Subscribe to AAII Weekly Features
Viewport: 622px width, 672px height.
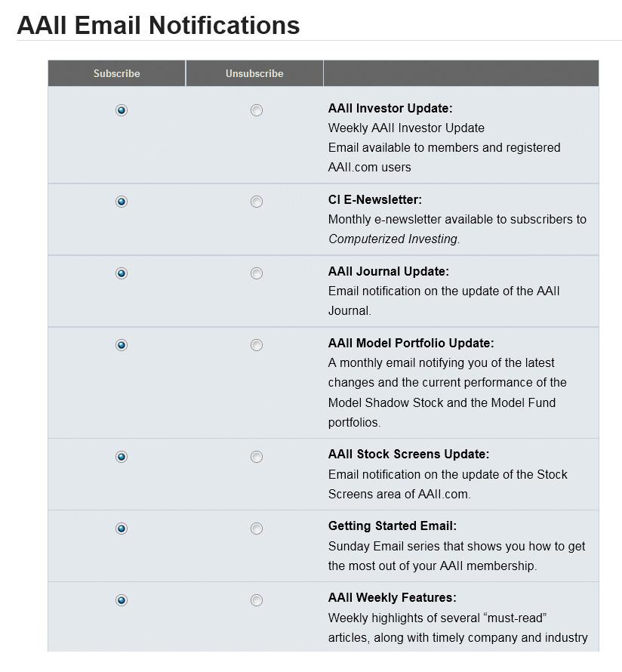(122, 600)
